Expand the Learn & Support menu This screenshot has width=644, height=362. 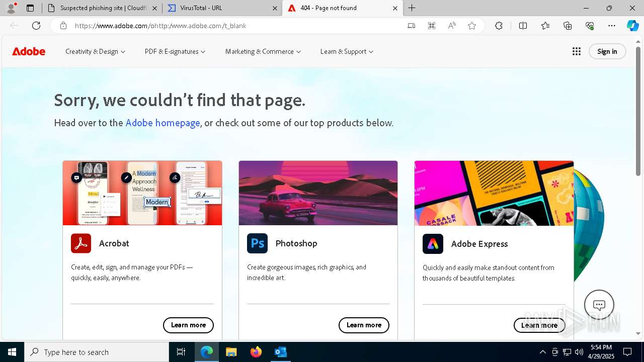(x=347, y=51)
